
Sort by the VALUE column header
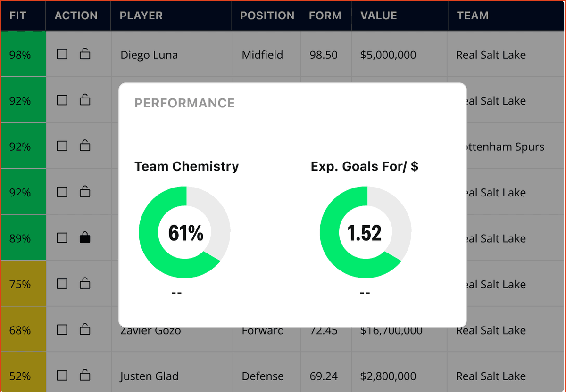378,15
